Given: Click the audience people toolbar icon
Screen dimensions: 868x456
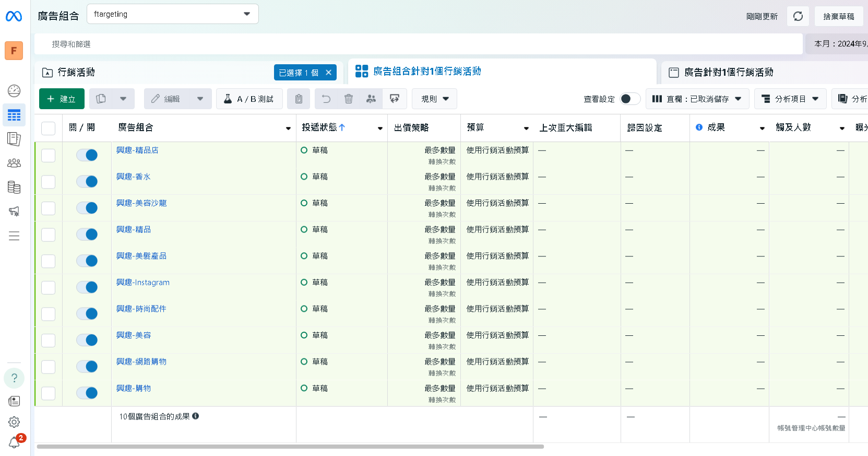Looking at the screenshot, I should point(371,99).
